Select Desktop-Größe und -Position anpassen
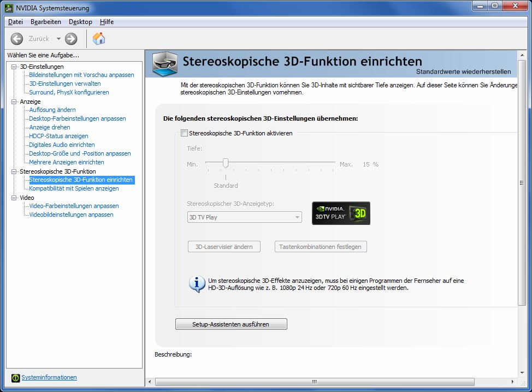The height and width of the screenshot is (392, 532). click(x=80, y=153)
